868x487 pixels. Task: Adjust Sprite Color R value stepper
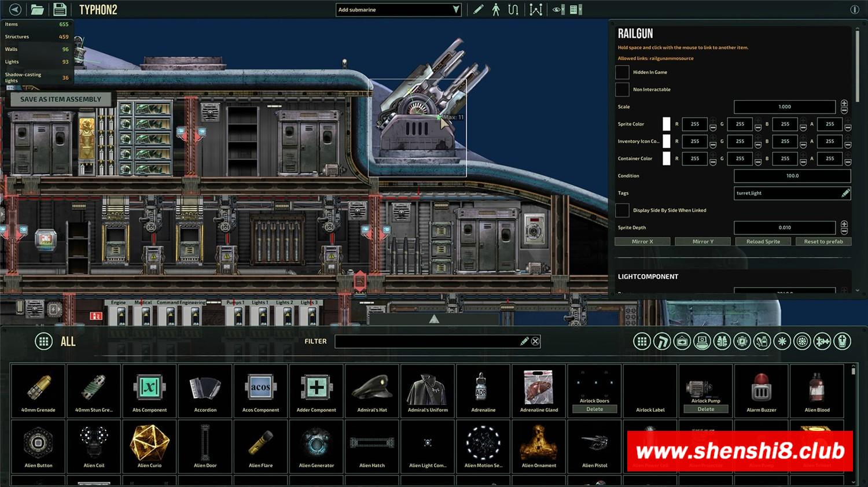[x=712, y=124]
